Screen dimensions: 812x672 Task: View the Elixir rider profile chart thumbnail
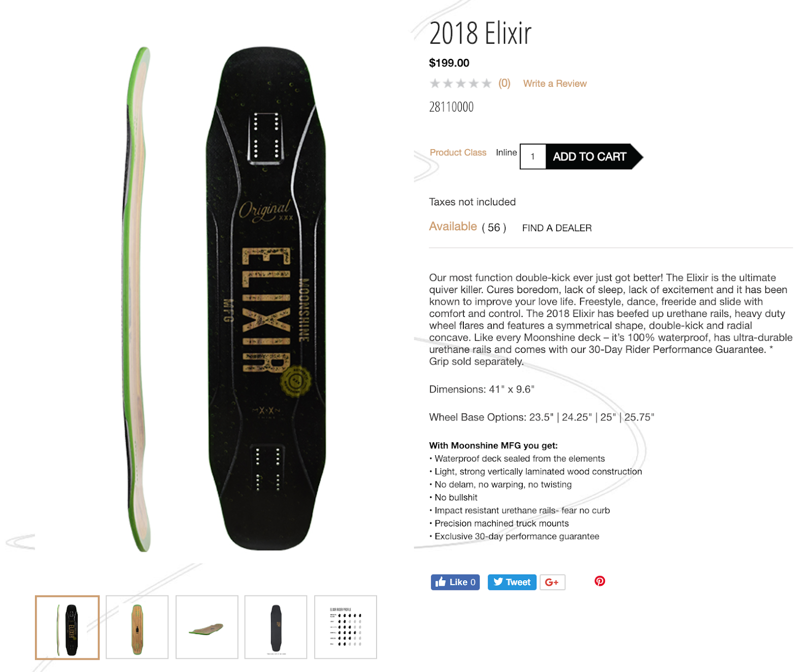coord(346,627)
